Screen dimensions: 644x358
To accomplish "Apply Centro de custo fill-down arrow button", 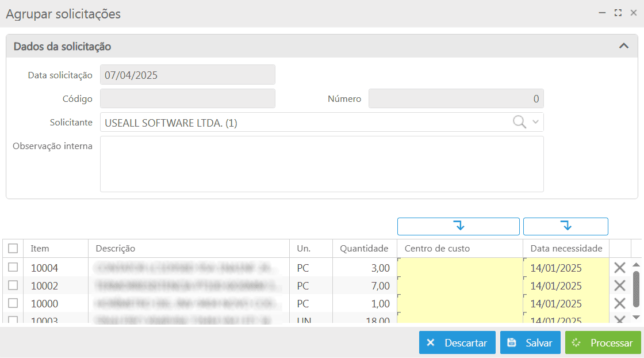I will tap(458, 226).
